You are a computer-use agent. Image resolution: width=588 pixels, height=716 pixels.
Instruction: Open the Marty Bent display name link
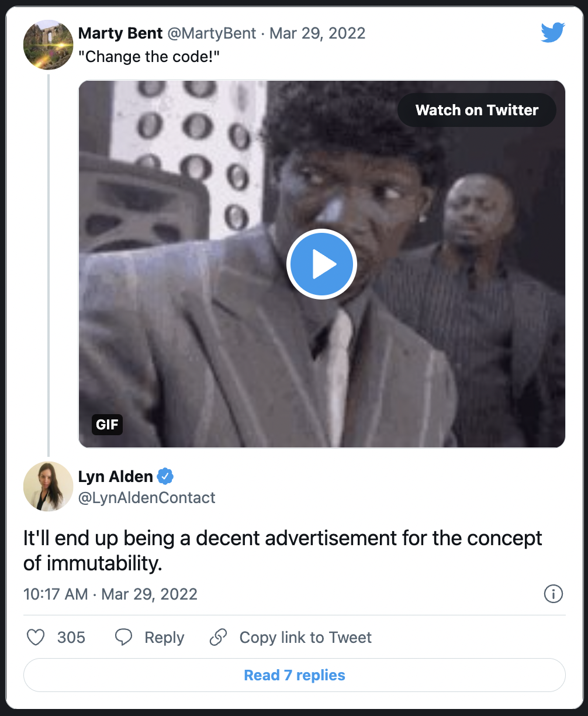120,33
